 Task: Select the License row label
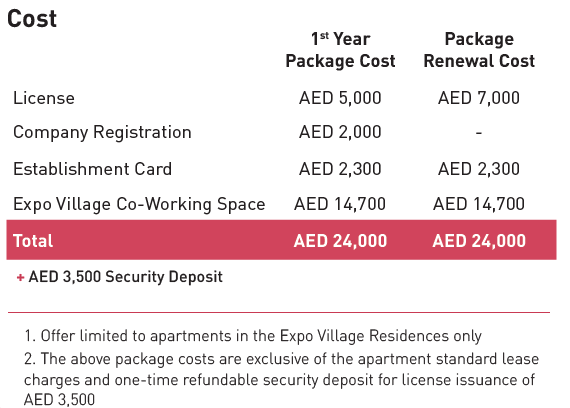44,98
